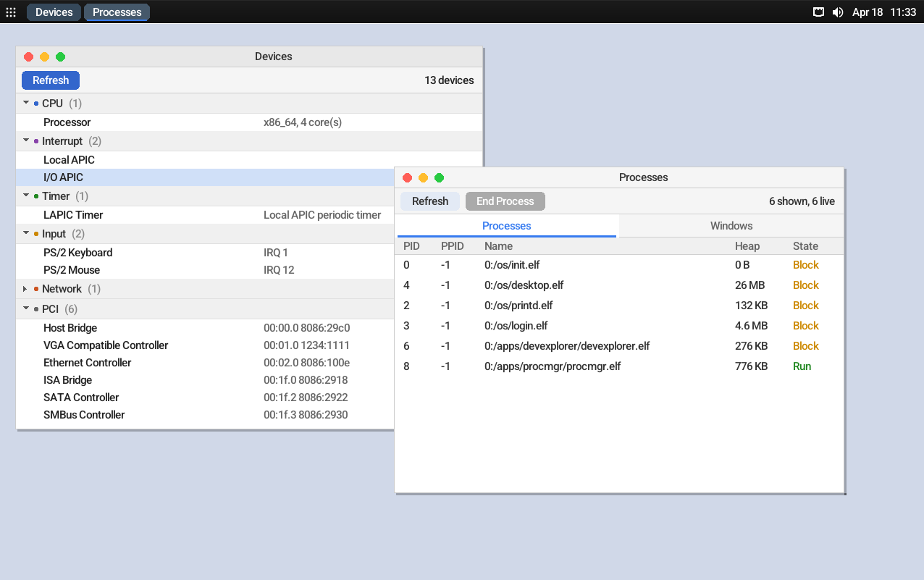Click the blue CPU category dot
Image resolution: width=924 pixels, height=580 pixels.
pos(36,104)
